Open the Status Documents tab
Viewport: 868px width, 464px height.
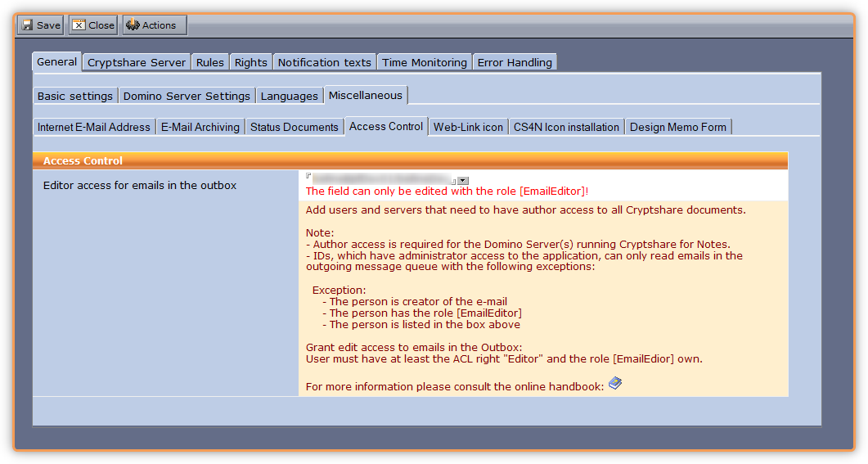click(295, 127)
